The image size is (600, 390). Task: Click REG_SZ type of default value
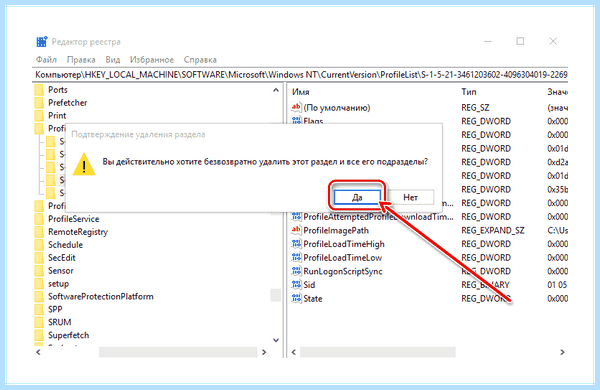point(475,108)
